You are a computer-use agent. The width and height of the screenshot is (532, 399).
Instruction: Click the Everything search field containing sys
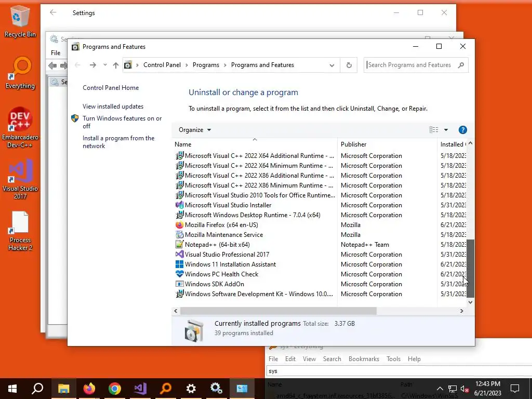pyautogui.click(x=399, y=371)
